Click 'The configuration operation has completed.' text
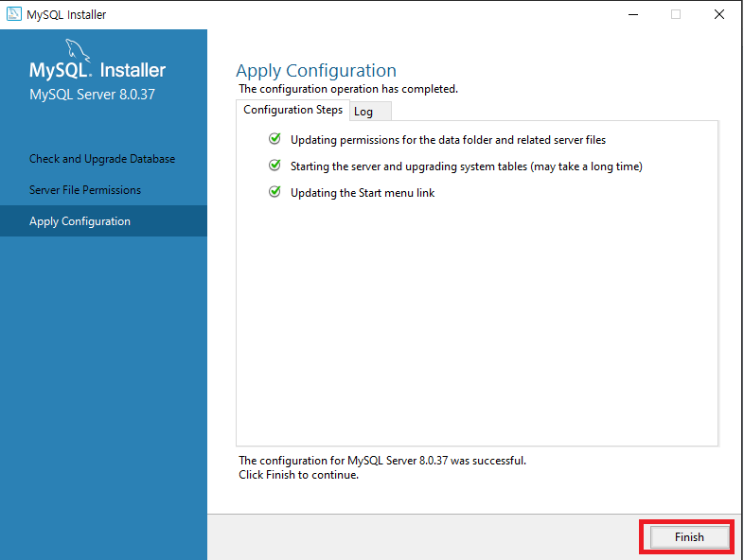 (348, 89)
